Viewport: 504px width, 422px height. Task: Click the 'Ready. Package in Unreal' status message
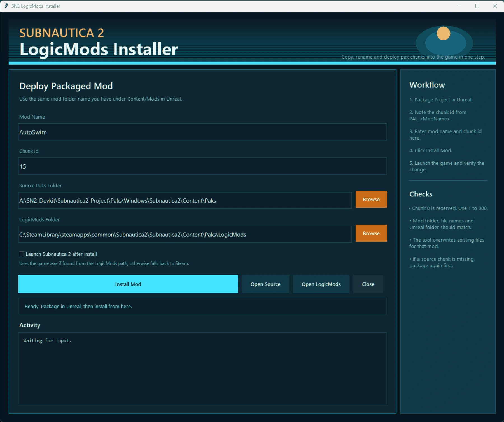tap(78, 306)
